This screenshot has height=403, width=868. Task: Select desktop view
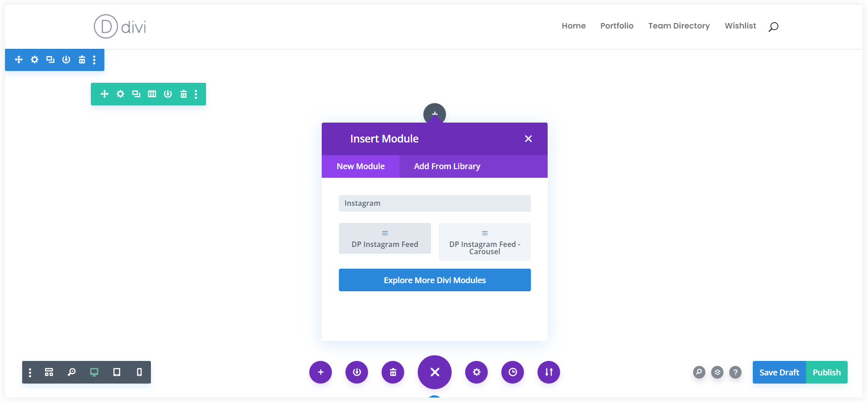coord(94,372)
